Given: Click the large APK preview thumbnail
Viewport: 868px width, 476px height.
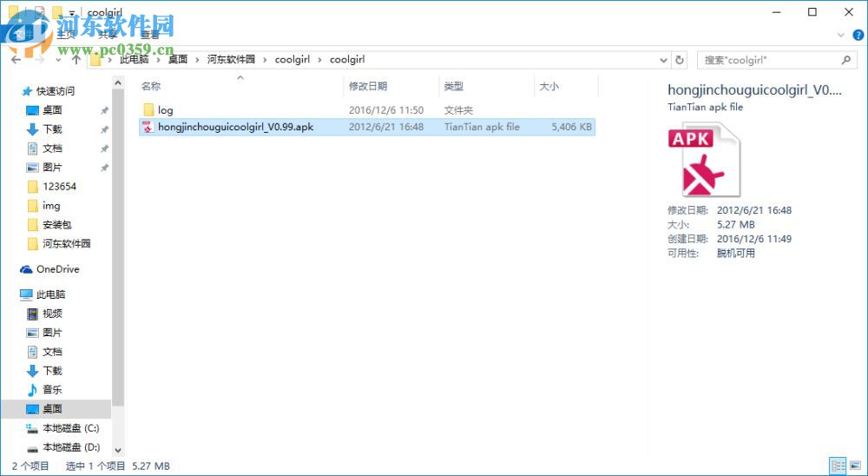Looking at the screenshot, I should [x=704, y=160].
